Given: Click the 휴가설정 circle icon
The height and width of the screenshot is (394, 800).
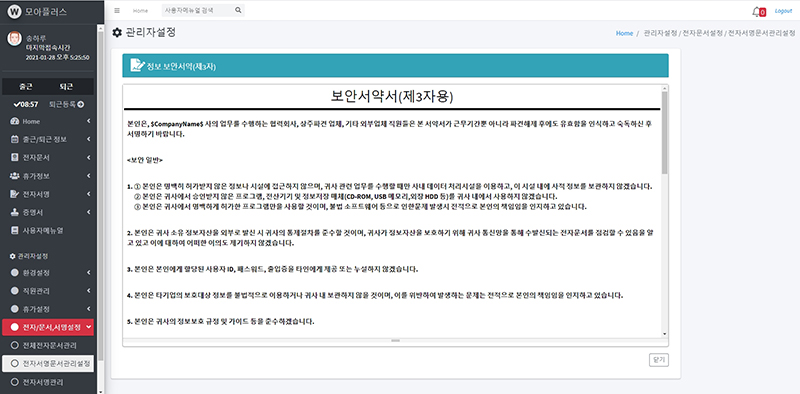Looking at the screenshot, I should 14,309.
